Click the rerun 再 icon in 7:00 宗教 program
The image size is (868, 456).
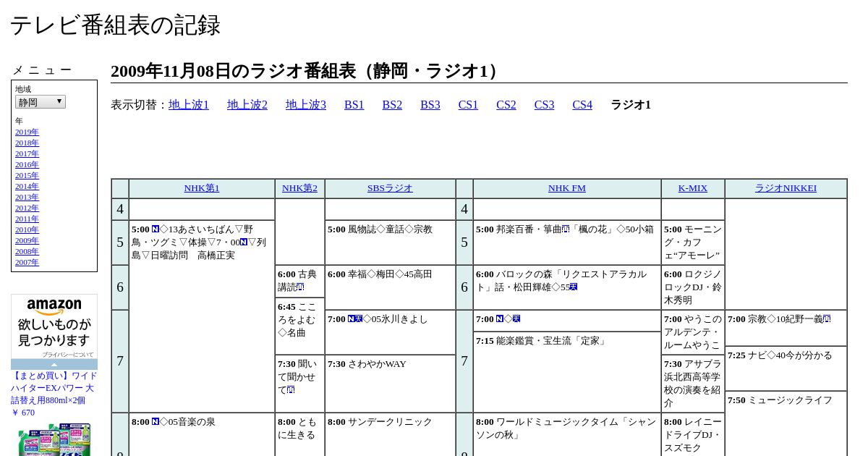(x=827, y=319)
